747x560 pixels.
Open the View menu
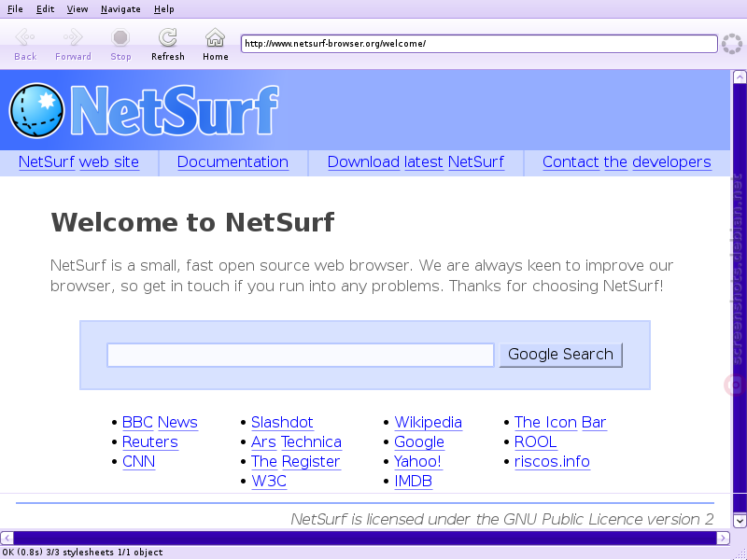click(x=78, y=9)
